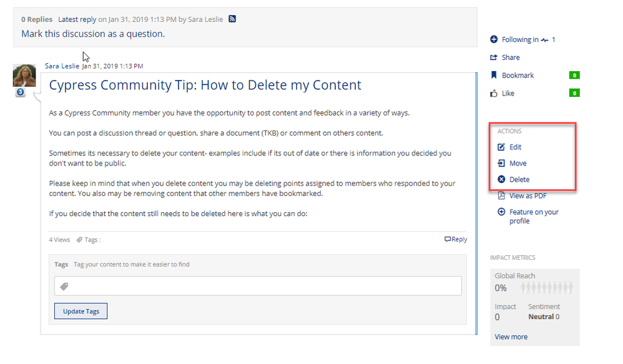Click the Share arrow icon
This screenshot has width=623, height=364.
494,57
